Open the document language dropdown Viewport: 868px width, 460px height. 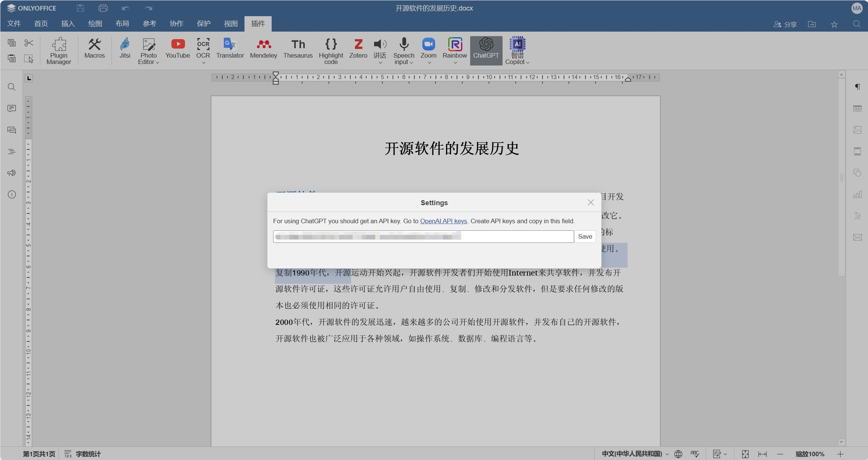point(635,454)
